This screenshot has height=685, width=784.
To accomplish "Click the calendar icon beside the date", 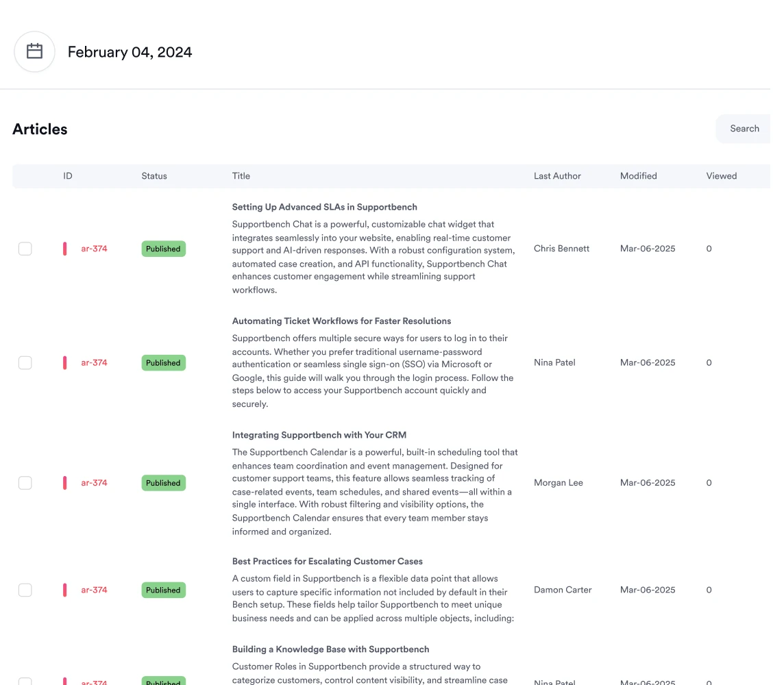I will (x=34, y=52).
